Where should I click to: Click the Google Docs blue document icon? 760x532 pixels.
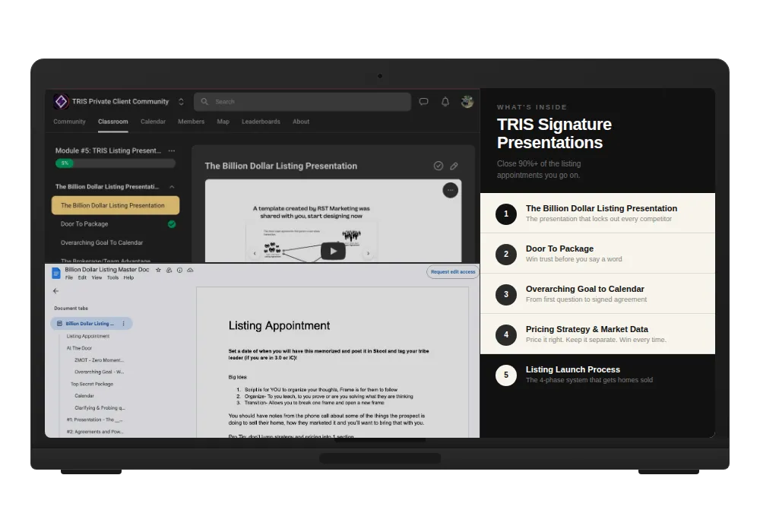[56, 274]
